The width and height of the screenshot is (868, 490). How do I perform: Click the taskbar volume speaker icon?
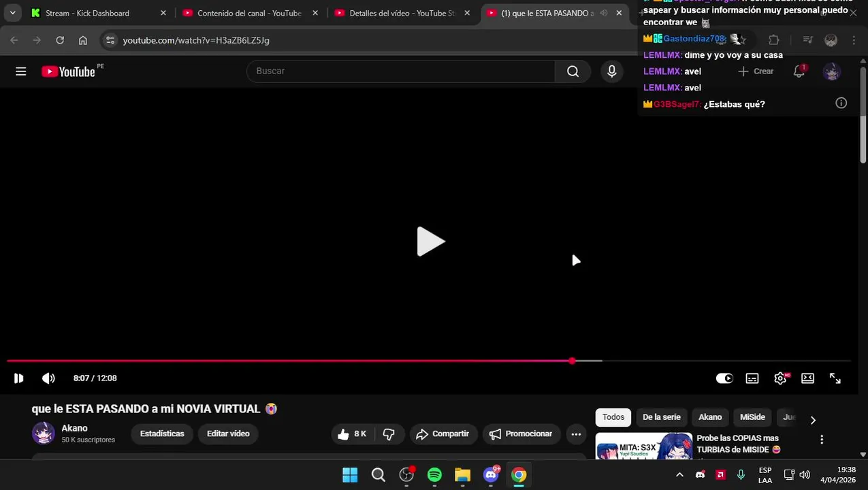point(805,475)
